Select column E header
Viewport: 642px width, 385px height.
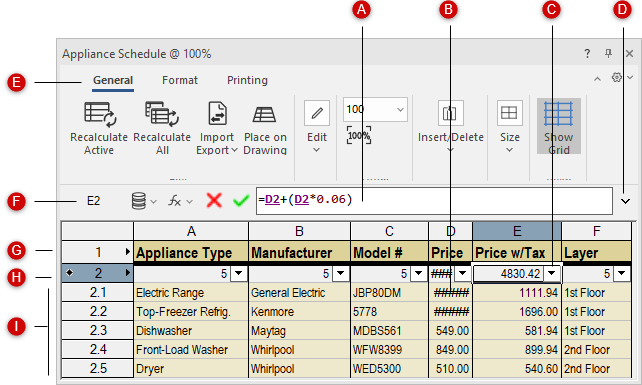[x=517, y=231]
